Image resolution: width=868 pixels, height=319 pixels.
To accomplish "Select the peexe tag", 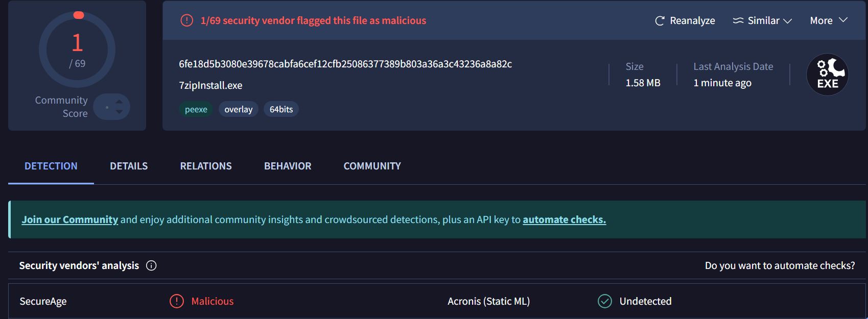I will pos(196,109).
